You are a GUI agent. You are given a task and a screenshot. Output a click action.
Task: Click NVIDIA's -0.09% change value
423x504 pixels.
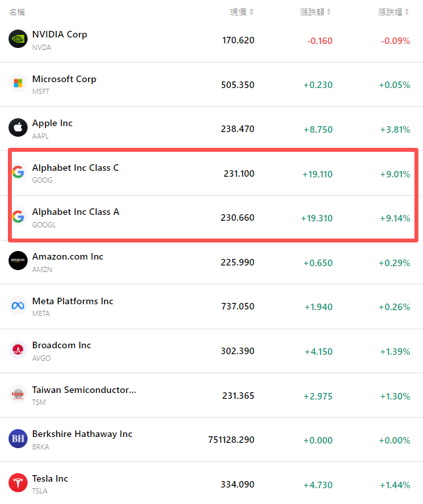pyautogui.click(x=396, y=41)
